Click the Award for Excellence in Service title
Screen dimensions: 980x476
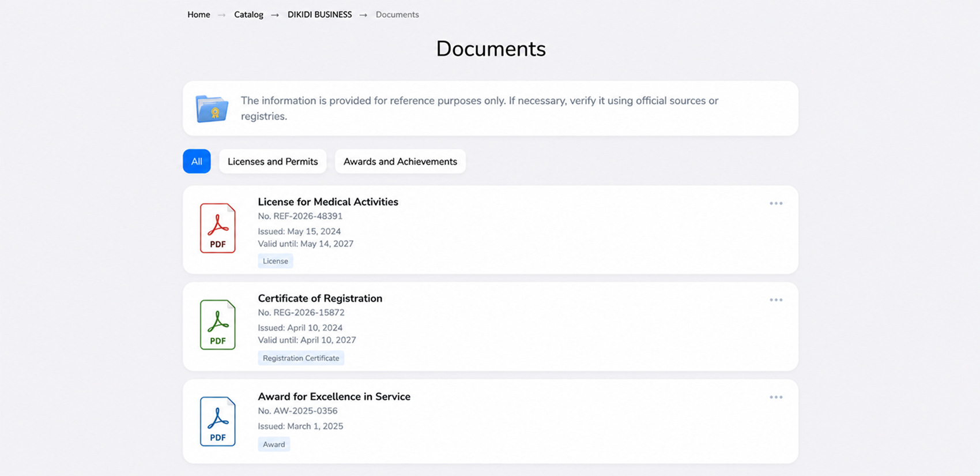[334, 396]
